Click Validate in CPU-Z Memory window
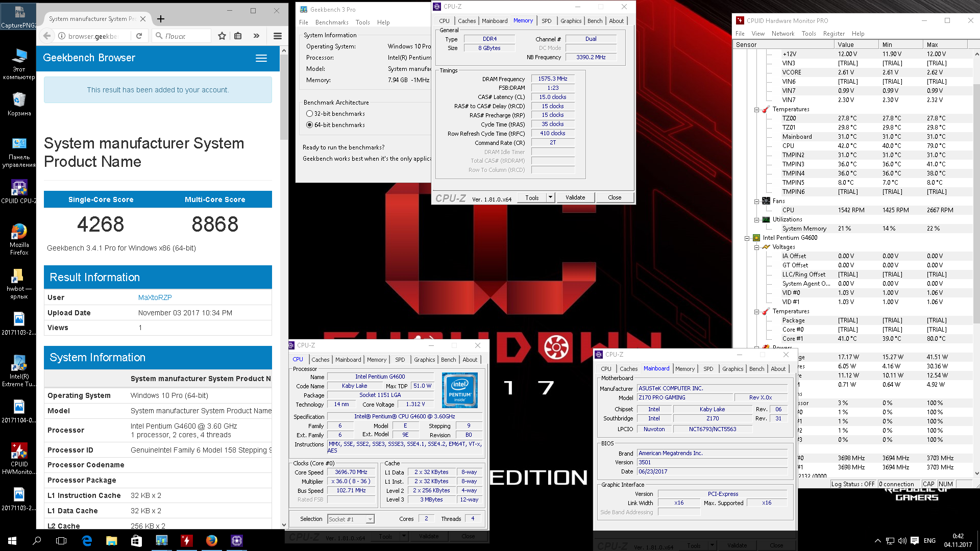The height and width of the screenshot is (551, 980). tap(575, 197)
